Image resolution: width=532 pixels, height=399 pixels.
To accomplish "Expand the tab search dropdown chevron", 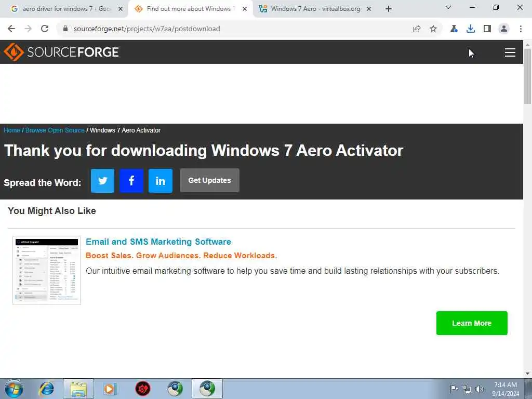I will [448, 7].
